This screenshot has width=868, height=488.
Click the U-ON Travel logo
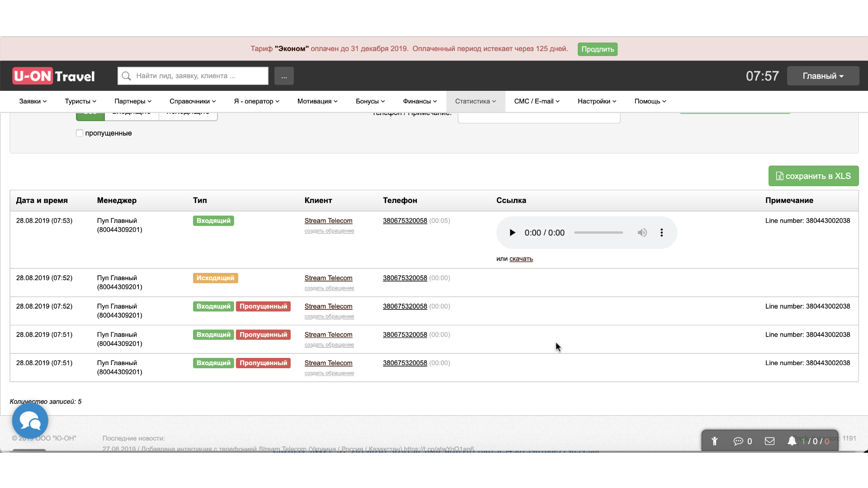pyautogui.click(x=54, y=76)
